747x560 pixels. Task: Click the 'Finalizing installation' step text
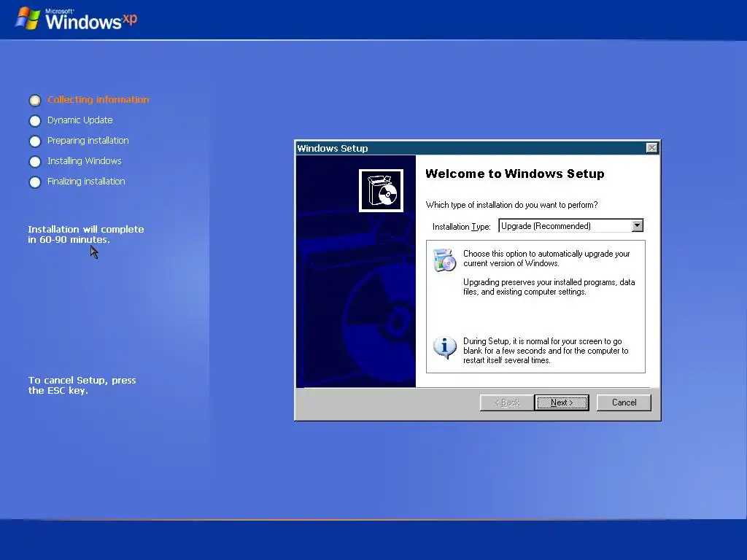pos(86,182)
